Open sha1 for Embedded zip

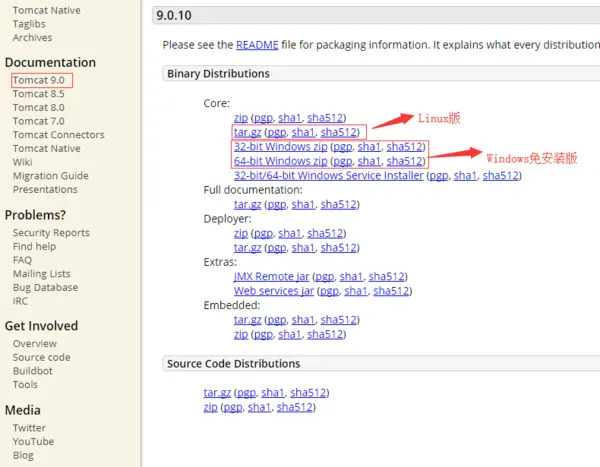pos(290,335)
